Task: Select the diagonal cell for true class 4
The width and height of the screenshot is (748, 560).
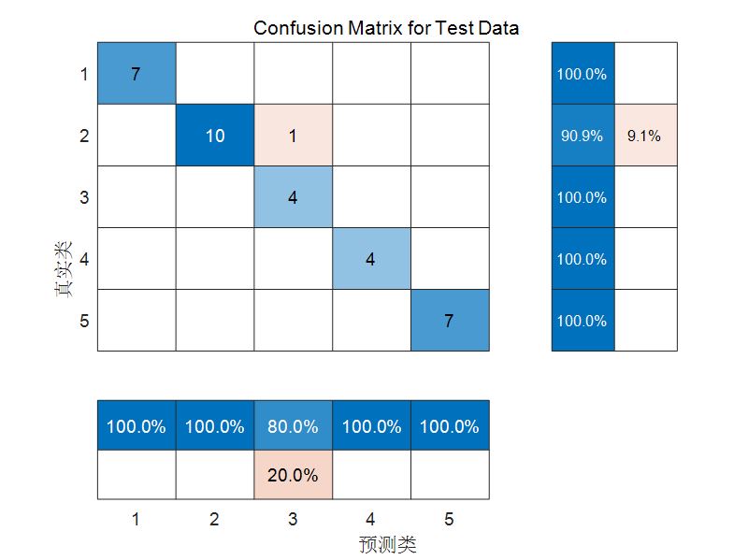Action: coord(371,259)
